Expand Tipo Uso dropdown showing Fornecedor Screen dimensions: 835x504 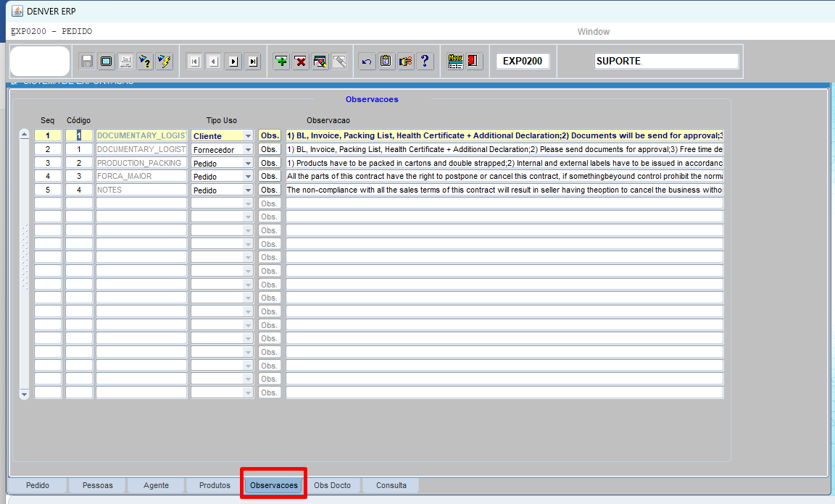248,150
